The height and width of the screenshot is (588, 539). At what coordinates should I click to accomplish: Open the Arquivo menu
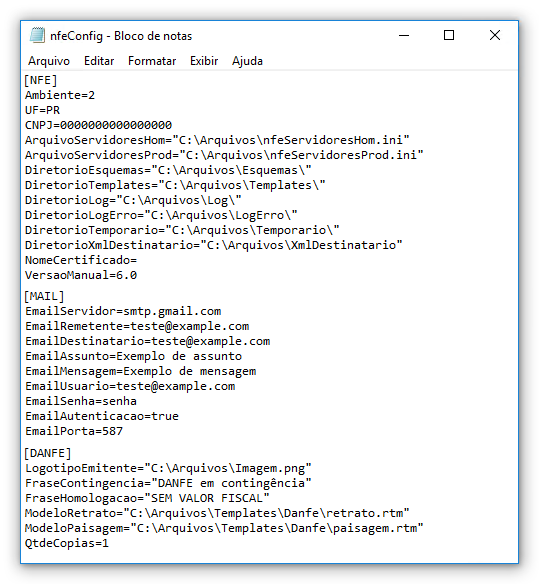click(49, 61)
